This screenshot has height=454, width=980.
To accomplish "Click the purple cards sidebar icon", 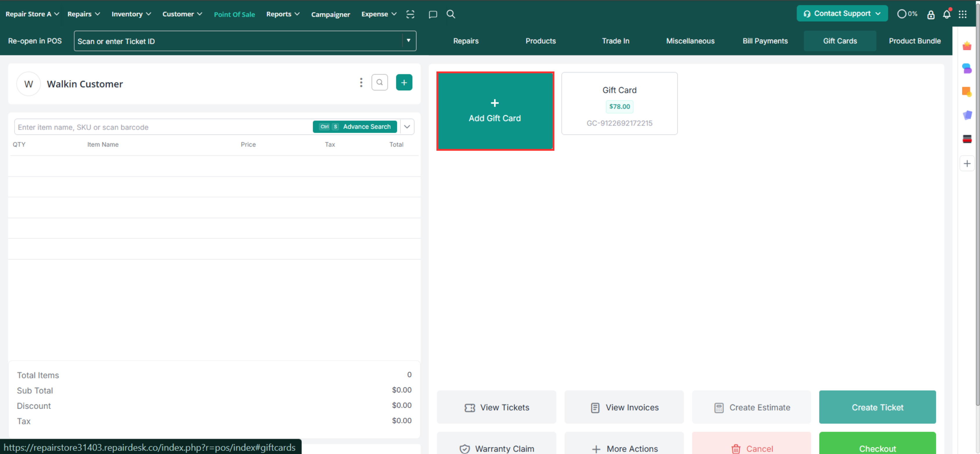I will pos(967,115).
